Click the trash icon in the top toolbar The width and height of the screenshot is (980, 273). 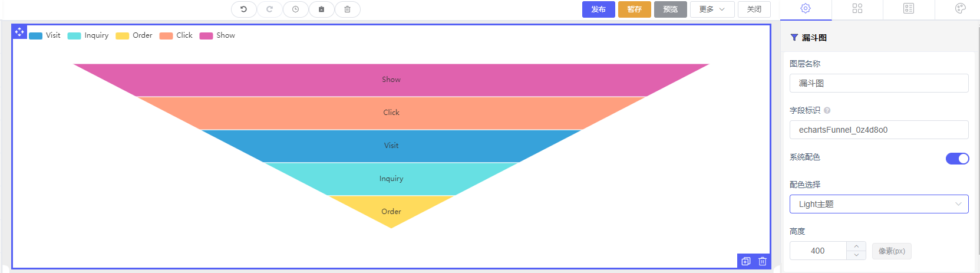coord(347,9)
